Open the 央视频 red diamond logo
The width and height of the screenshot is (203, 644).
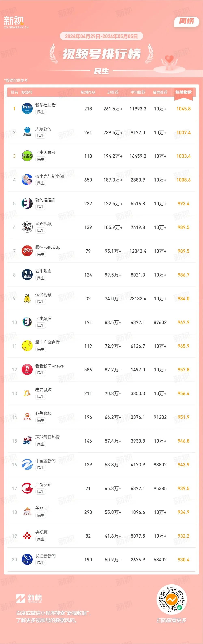click(x=27, y=536)
